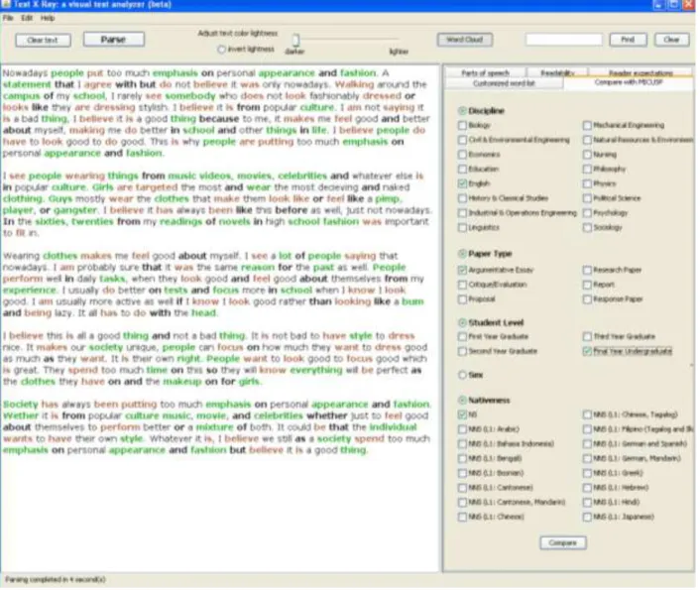Check the Philosophy checkbox
The width and height of the screenshot is (700, 590).
coord(588,170)
